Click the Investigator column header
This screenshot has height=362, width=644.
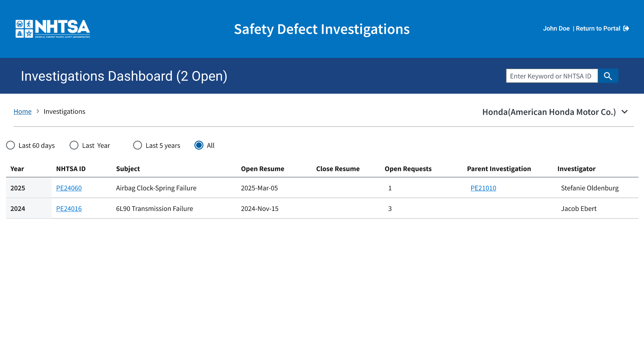576,169
